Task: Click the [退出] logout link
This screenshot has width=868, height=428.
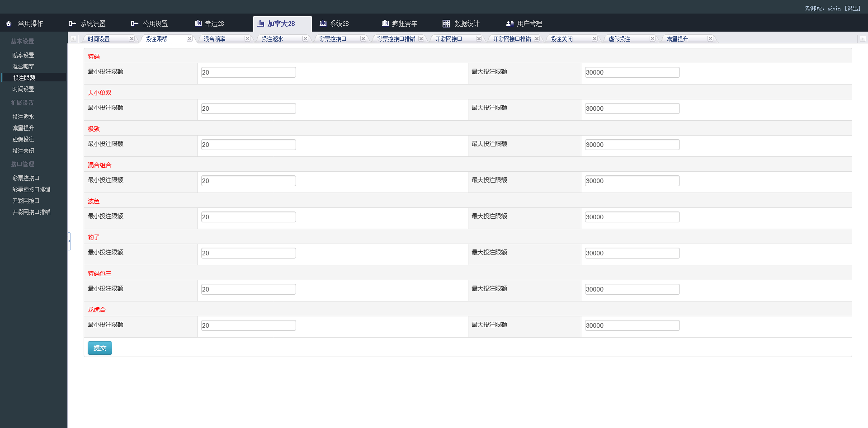Action: pos(852,8)
